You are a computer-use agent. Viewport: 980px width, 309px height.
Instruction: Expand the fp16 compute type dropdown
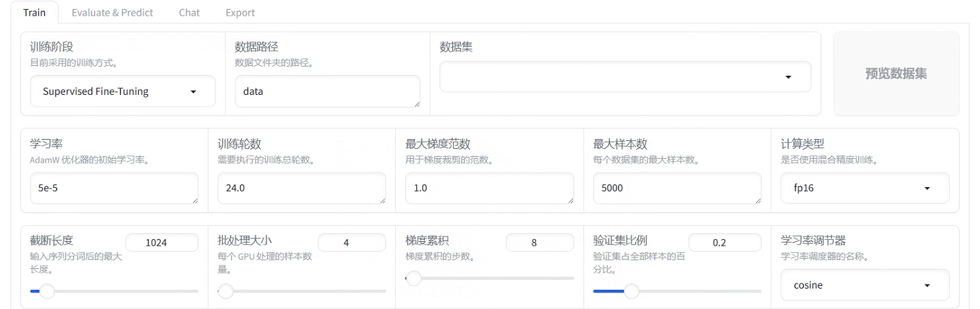(x=865, y=188)
